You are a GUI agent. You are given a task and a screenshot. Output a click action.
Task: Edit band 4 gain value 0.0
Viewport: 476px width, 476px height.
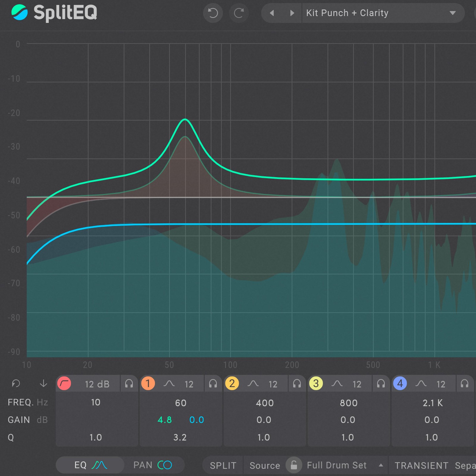(432, 420)
